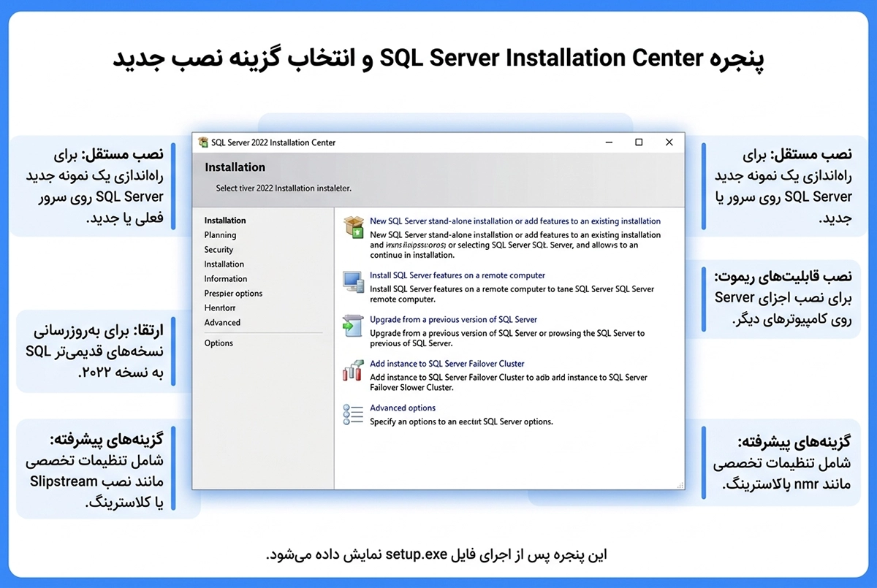The image size is (877, 588).
Task: Click the 'Failover Slower Cluster.' description line
Action: click(x=411, y=387)
